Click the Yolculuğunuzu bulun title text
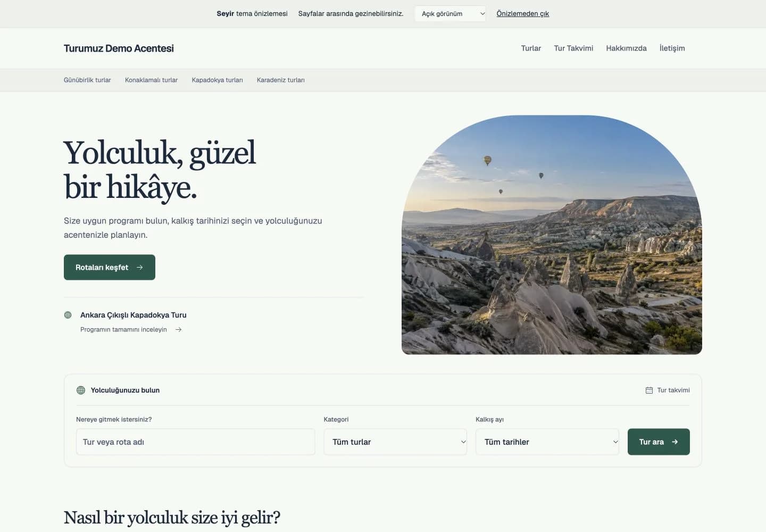Viewport: 766px width, 532px height. (125, 390)
